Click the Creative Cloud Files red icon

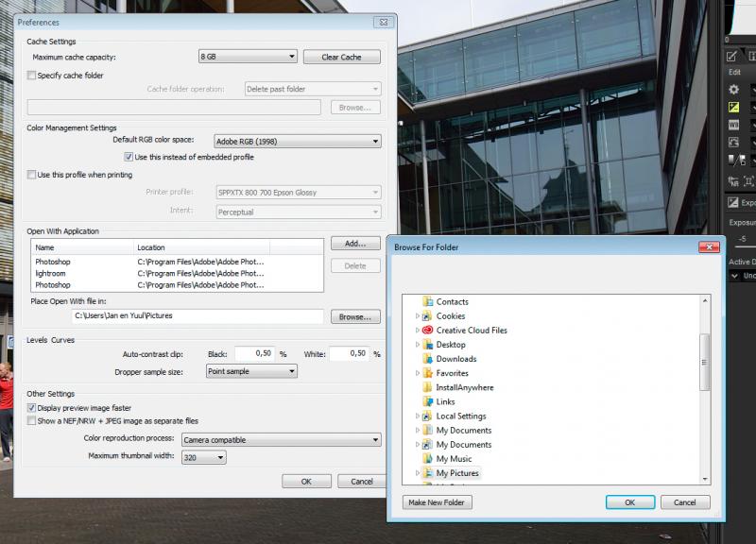tap(427, 330)
